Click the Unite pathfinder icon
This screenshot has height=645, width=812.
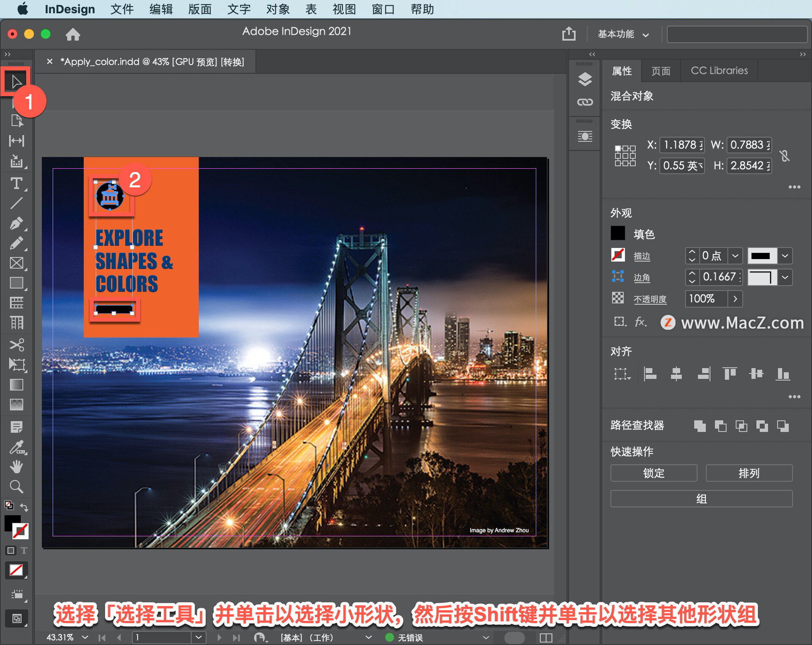point(700,426)
